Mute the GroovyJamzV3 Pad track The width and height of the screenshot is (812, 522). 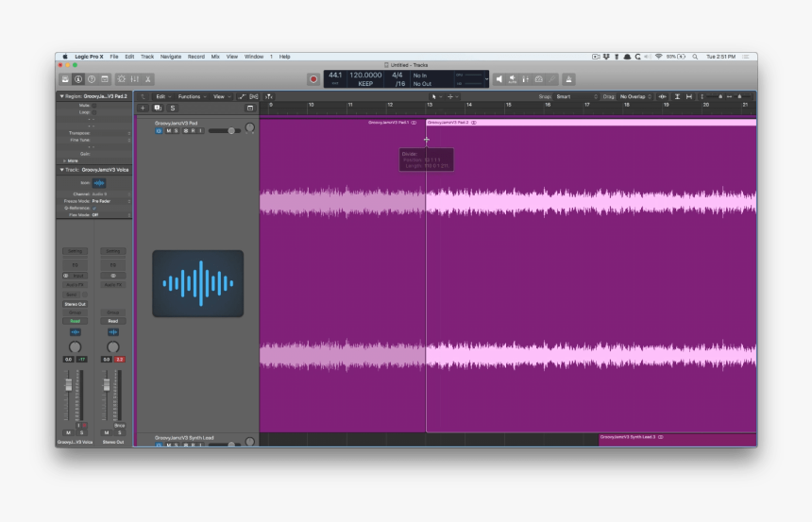[x=168, y=131]
